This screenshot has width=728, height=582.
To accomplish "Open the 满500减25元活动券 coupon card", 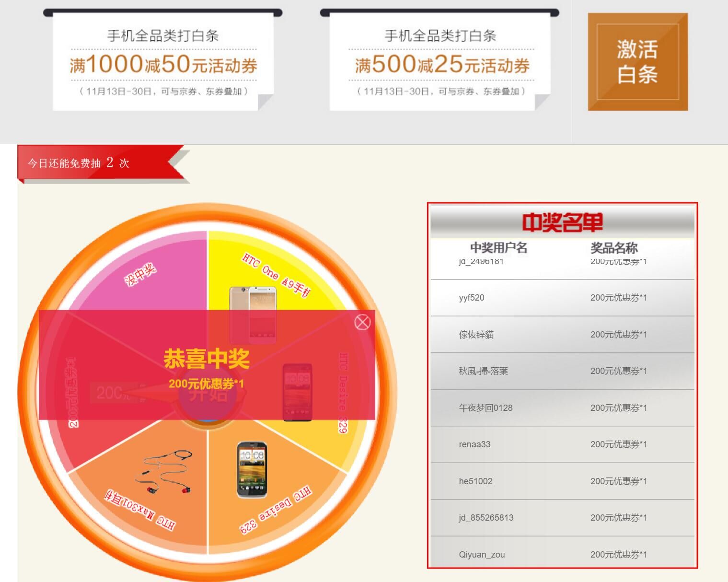I will tap(441, 62).
